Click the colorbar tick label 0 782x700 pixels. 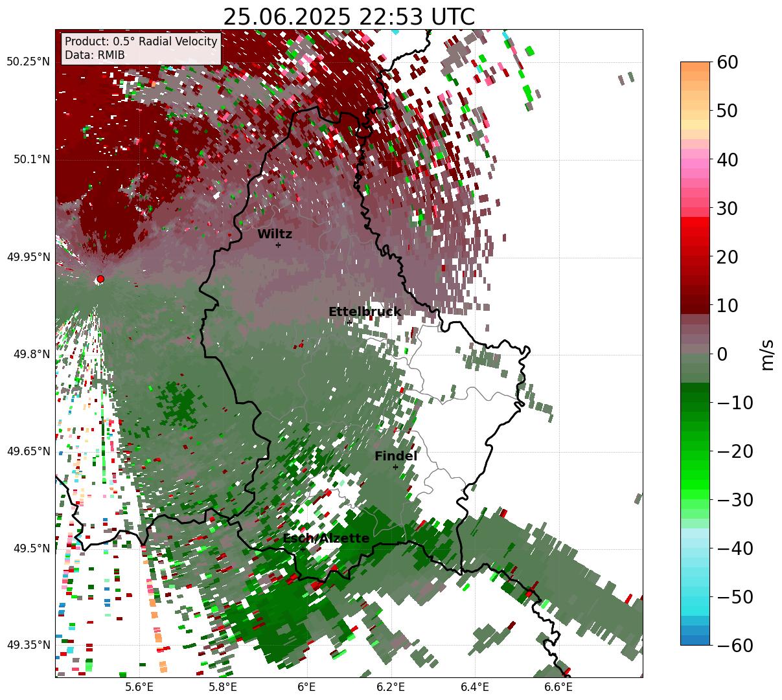pyautogui.click(x=722, y=354)
